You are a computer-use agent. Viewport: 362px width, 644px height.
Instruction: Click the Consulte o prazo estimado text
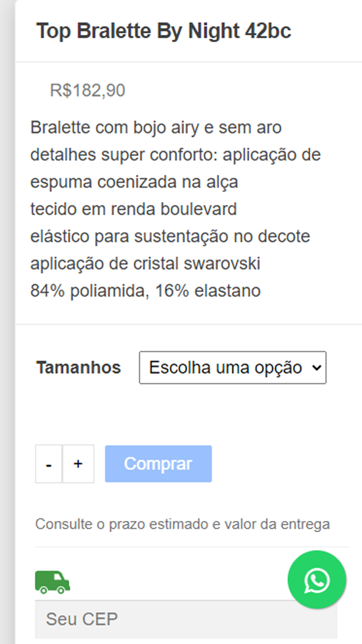183,523
